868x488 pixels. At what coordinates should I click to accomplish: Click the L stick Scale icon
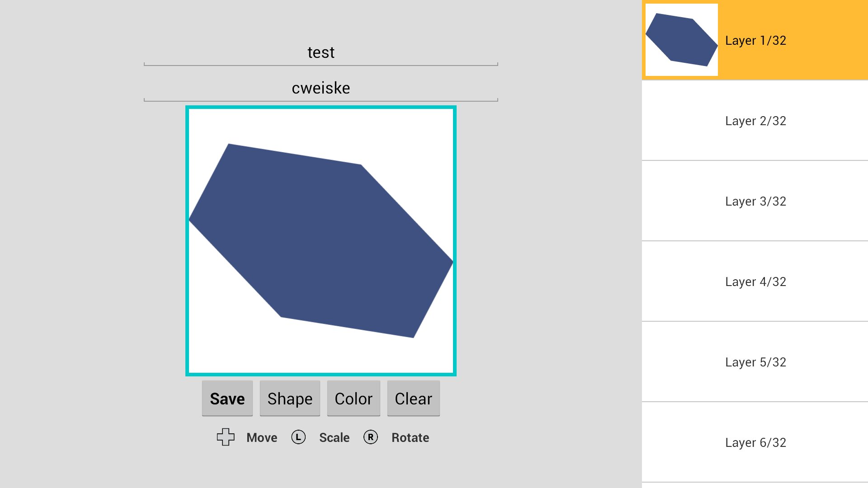(x=298, y=437)
